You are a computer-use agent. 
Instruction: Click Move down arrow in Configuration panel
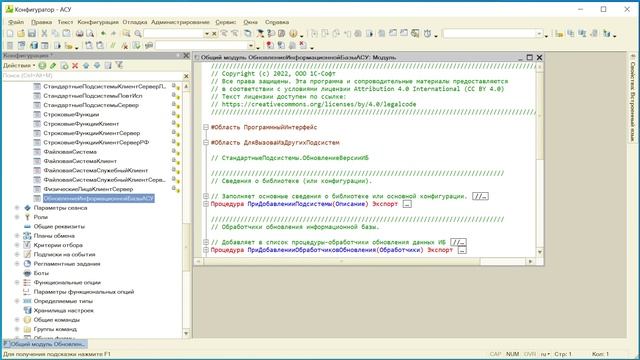tap(97, 65)
